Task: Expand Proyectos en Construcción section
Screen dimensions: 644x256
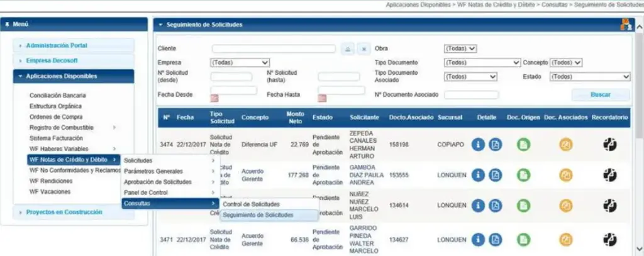Action: [x=74, y=213]
